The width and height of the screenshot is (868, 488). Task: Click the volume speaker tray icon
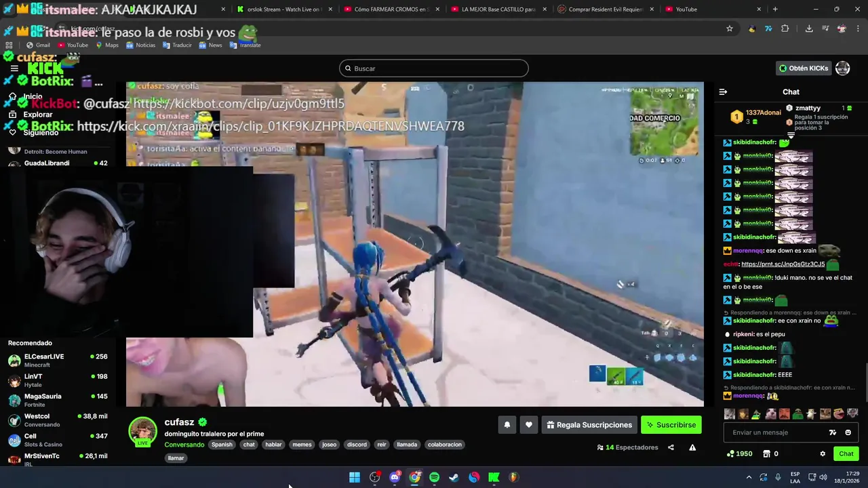823,477
